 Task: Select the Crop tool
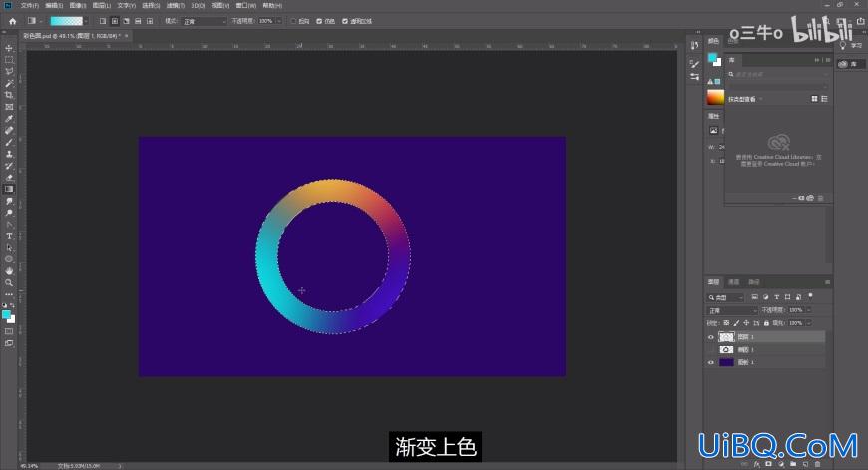[x=9, y=95]
